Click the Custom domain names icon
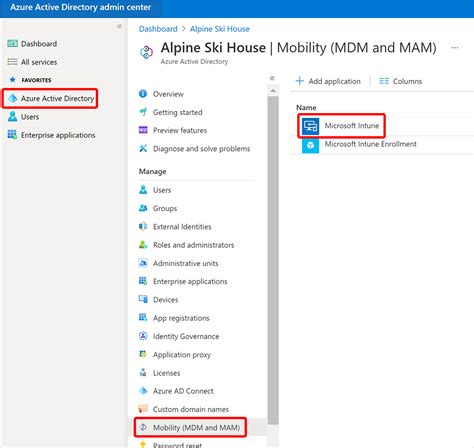474x448 pixels. click(x=143, y=409)
